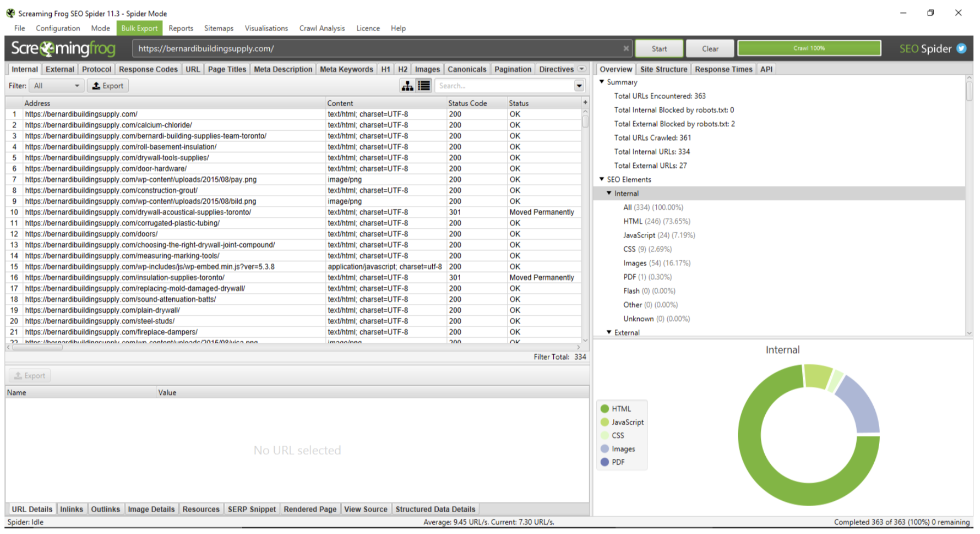Open the Site Structure tab
This screenshot has width=980, height=534.
pyautogui.click(x=663, y=69)
